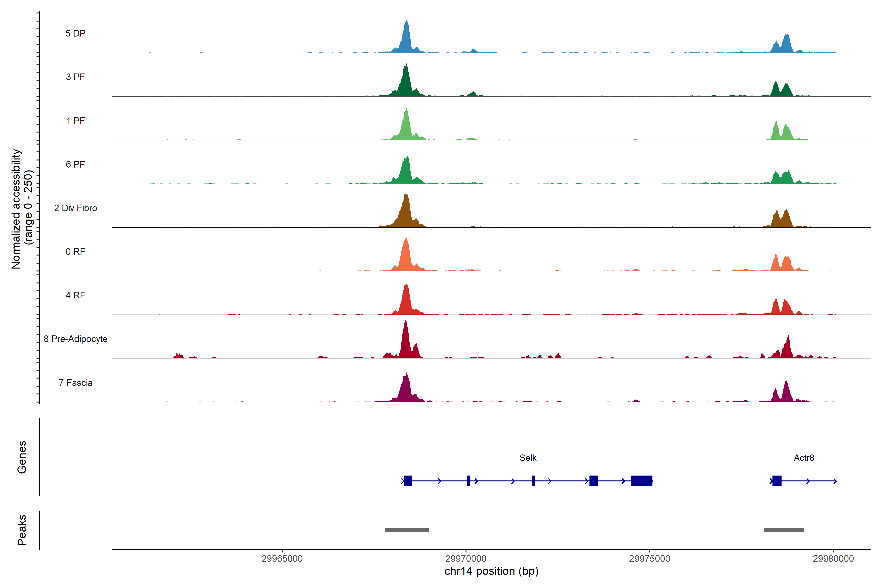The width and height of the screenshot is (882, 588).
Task: Click the 29975000 axis tick label
Action: (649, 558)
